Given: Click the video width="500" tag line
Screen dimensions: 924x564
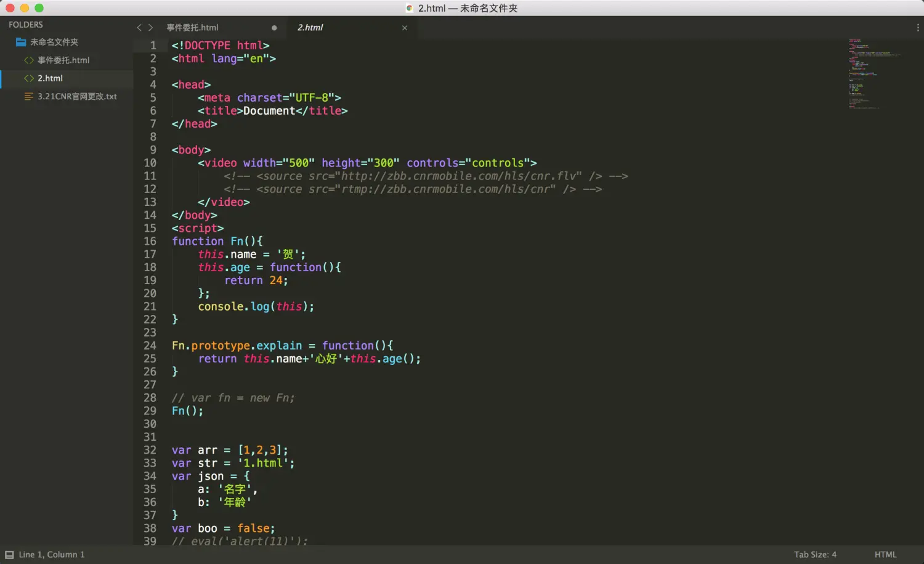Looking at the screenshot, I should click(x=367, y=163).
